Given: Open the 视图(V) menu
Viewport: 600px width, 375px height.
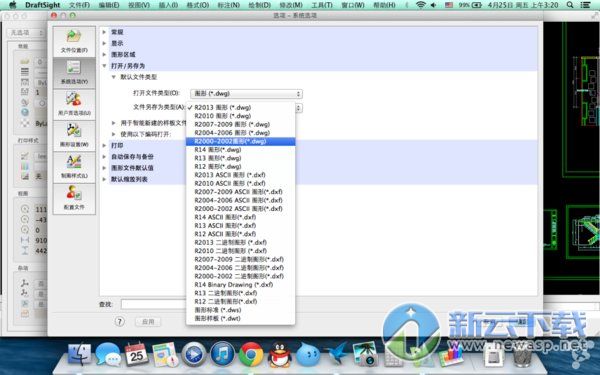Looking at the screenshot, I should 139,5.
